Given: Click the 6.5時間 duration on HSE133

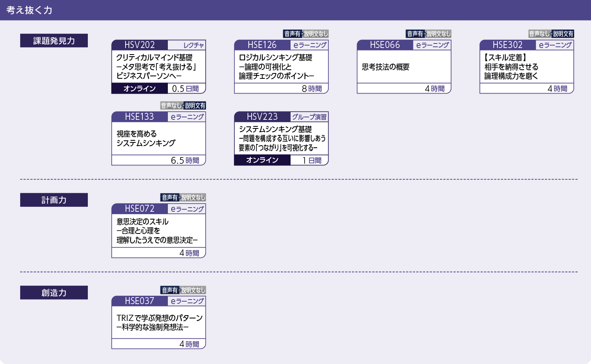Looking at the screenshot, I should [x=185, y=160].
